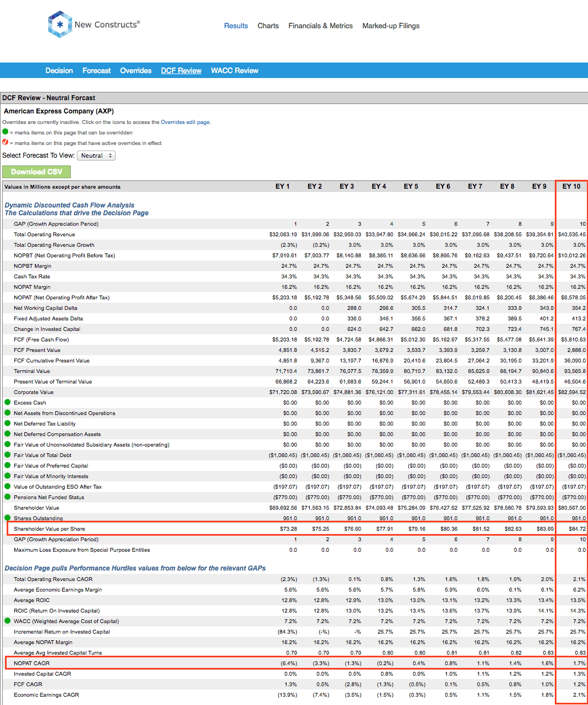Click the green legend dot for overridable items

coord(6,132)
